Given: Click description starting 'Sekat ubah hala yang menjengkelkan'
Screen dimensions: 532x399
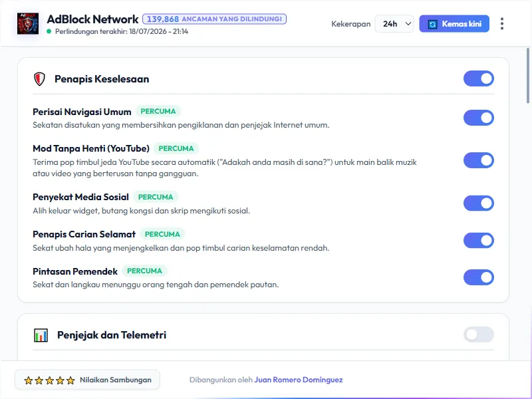Looking at the screenshot, I should [181, 248].
